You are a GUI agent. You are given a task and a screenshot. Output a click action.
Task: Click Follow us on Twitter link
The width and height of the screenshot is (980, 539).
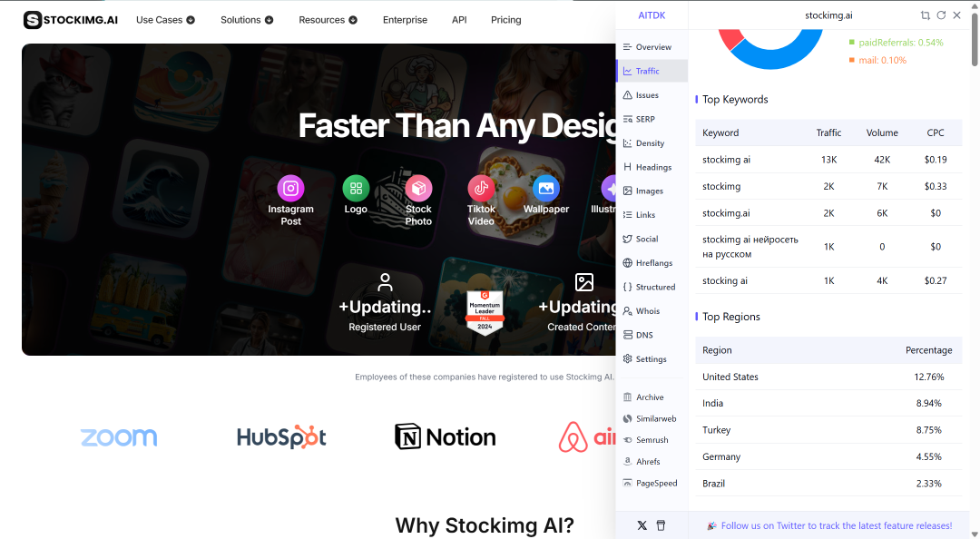tap(837, 526)
